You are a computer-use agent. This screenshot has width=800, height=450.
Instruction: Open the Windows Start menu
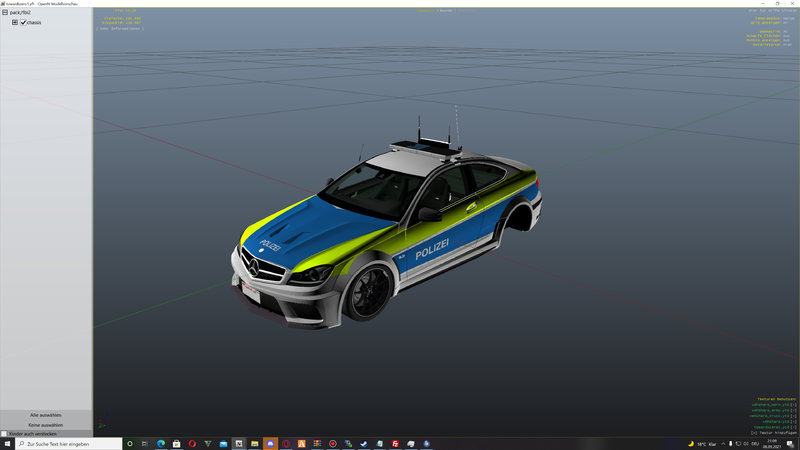coord(7,444)
